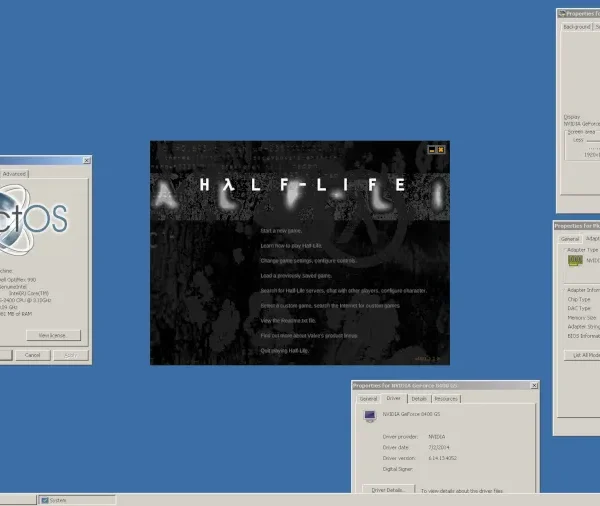Viewport: 600px width, 506px height.
Task: Click the List All Modes button
Action: [x=582, y=355]
